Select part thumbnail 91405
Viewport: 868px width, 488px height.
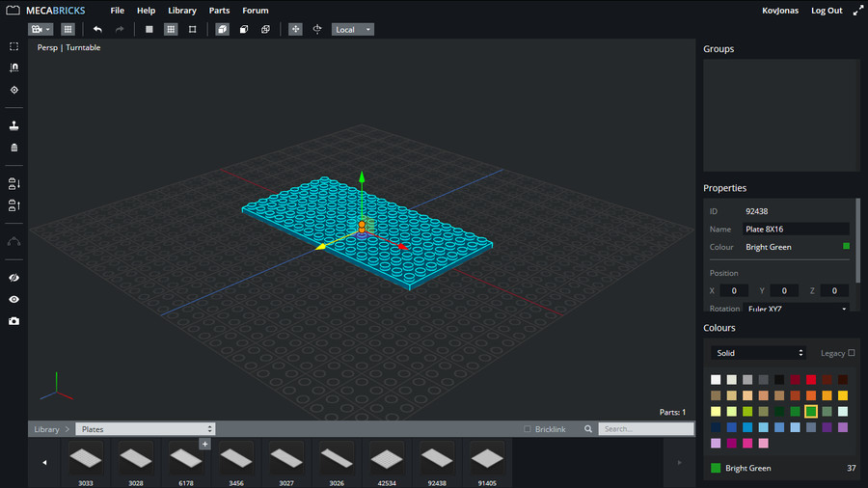pos(487,459)
